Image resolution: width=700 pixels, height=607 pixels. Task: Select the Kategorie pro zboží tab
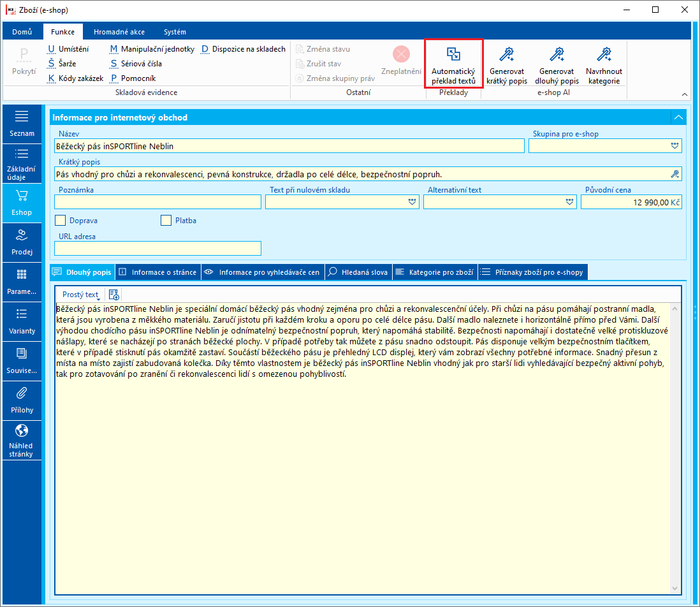[435, 272]
